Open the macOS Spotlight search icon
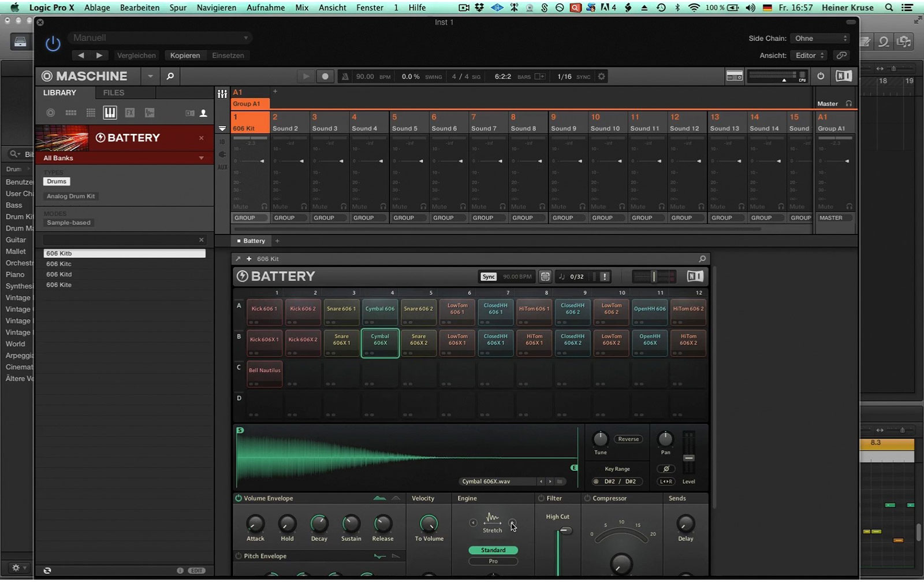The image size is (924, 582). 889,8
